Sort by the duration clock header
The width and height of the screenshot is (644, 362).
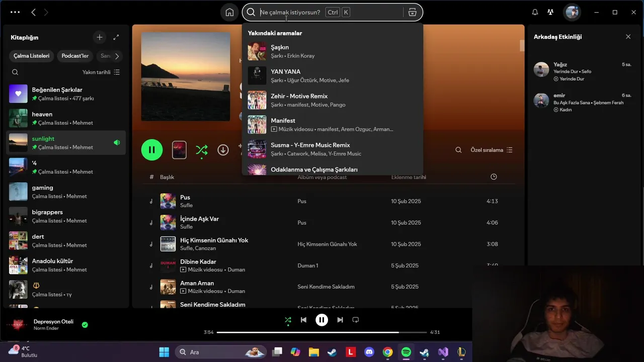click(x=494, y=177)
